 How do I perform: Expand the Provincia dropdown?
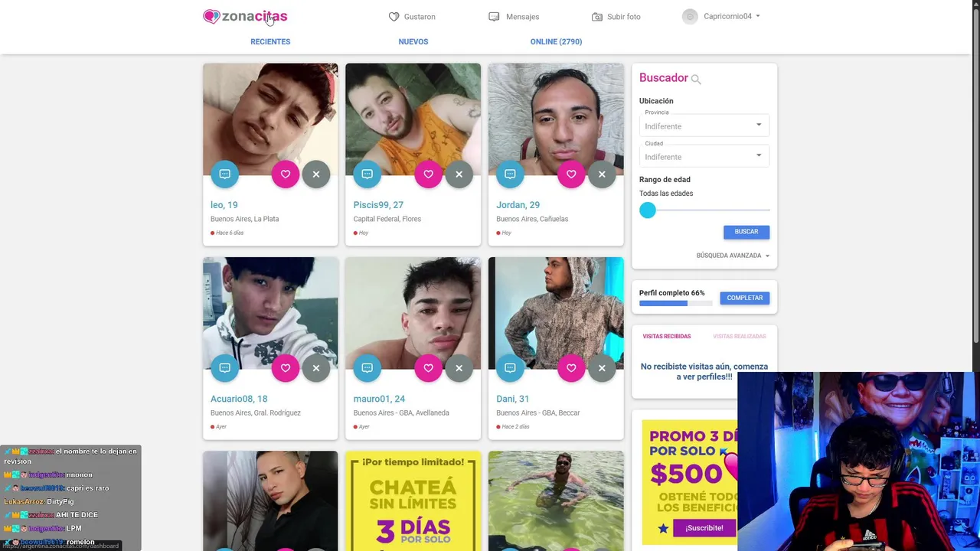coord(704,126)
